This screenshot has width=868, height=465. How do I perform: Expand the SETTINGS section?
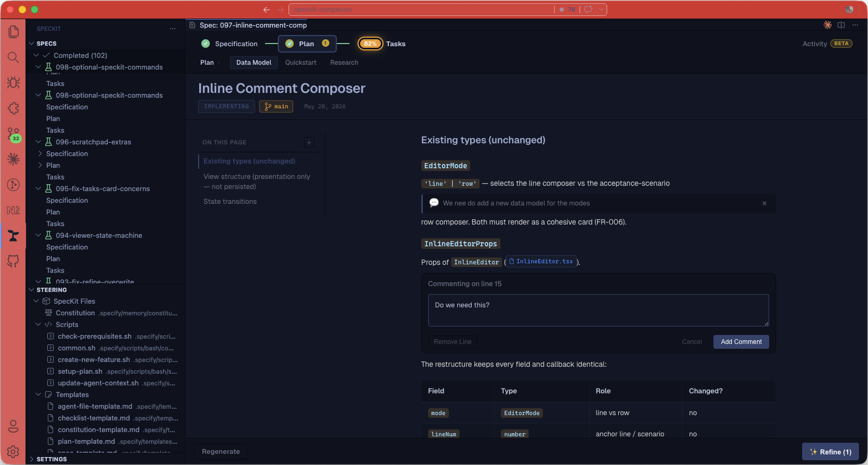coord(31,459)
